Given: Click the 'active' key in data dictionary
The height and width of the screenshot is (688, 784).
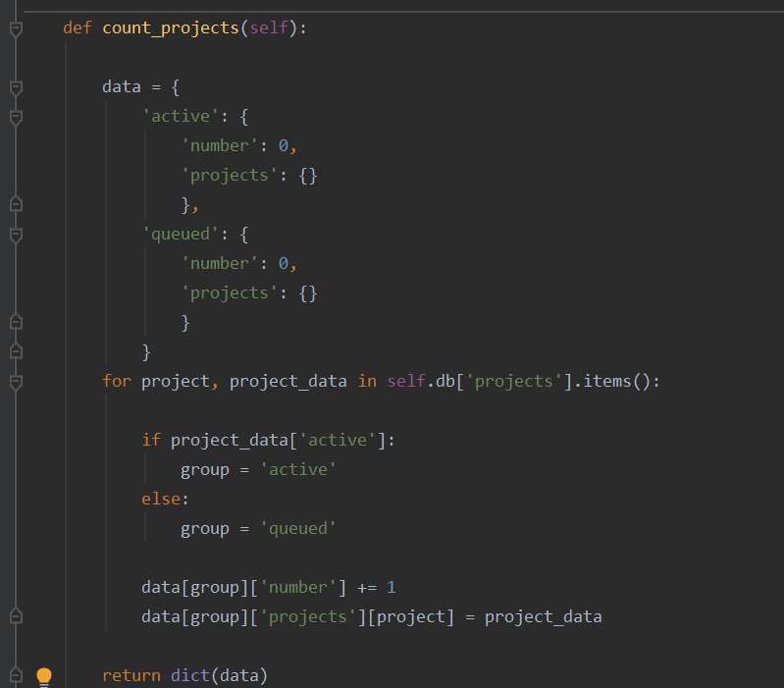Looking at the screenshot, I should pos(180,116).
